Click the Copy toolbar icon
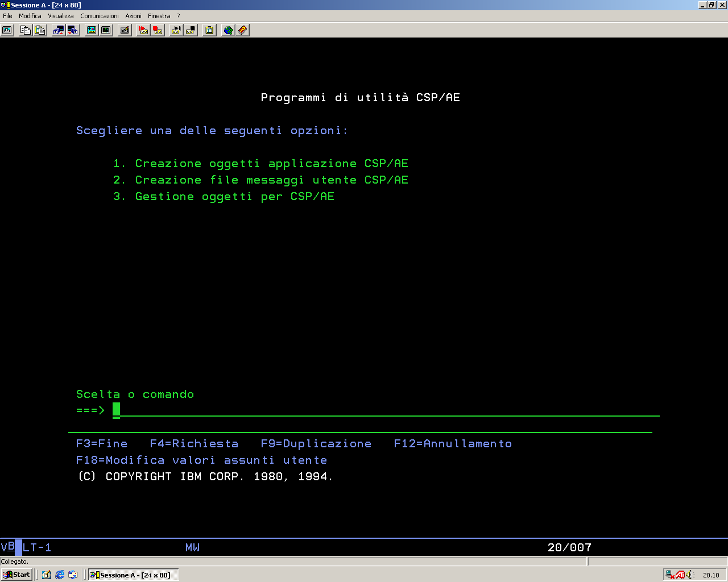Viewport: 728px width, 582px height. click(x=25, y=30)
